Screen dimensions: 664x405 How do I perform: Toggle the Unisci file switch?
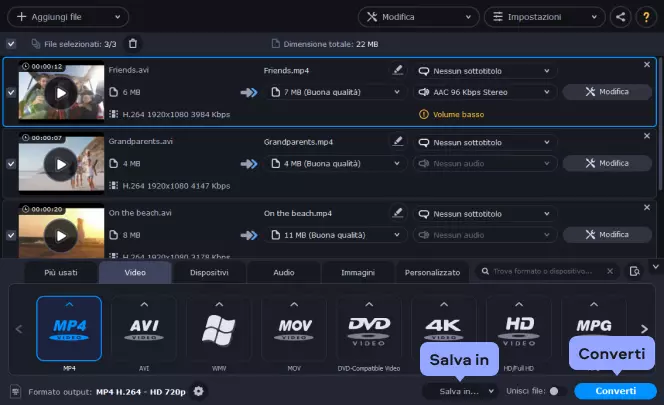557,391
